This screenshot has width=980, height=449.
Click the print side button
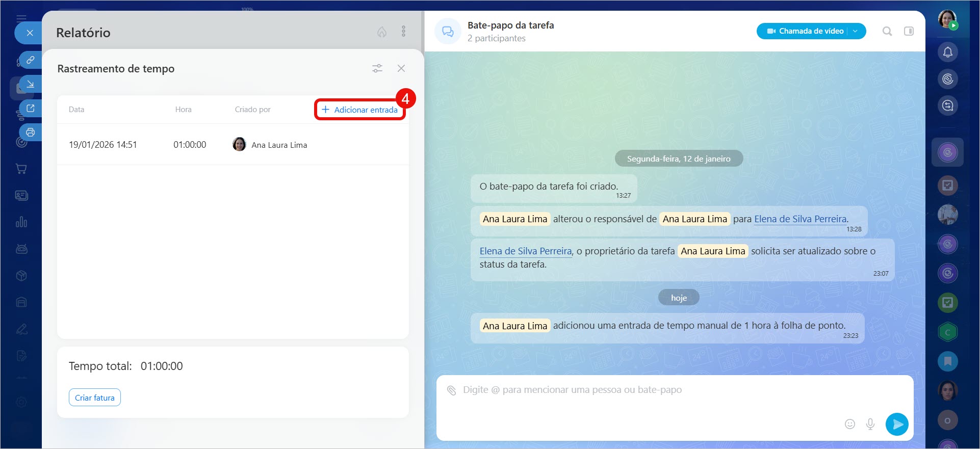pos(31,133)
